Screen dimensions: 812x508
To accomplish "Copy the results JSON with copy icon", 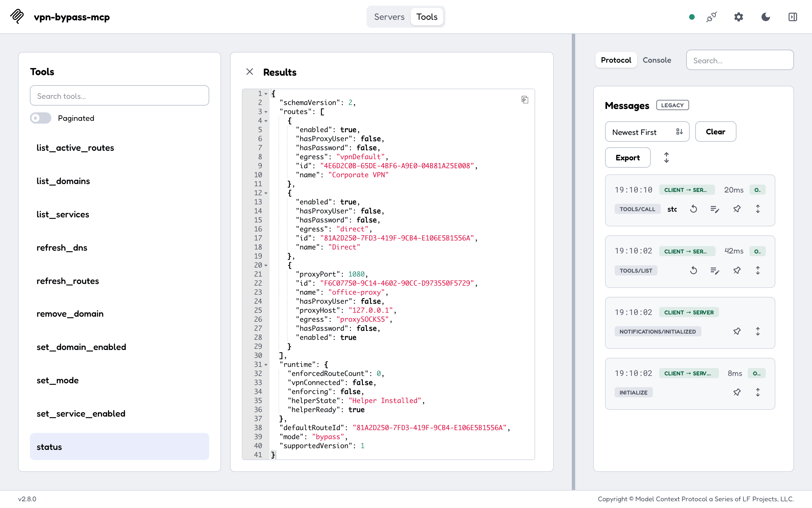I will 525,100.
